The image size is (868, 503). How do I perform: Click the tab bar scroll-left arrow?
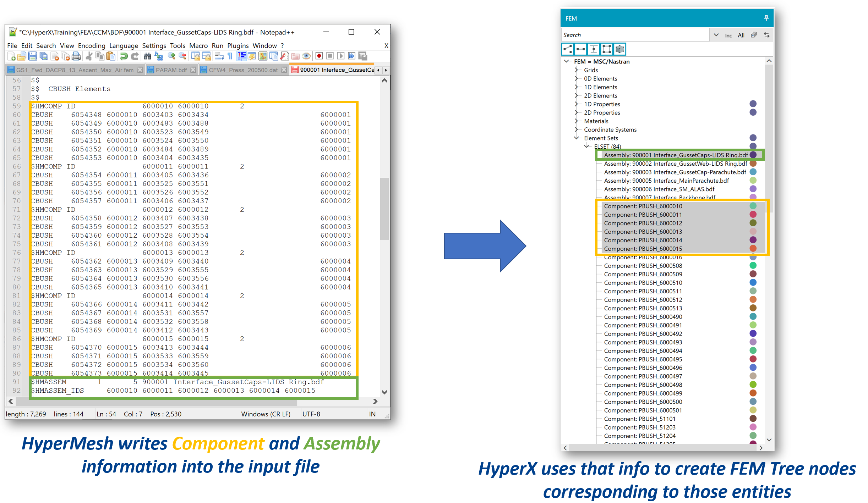pyautogui.click(x=378, y=70)
